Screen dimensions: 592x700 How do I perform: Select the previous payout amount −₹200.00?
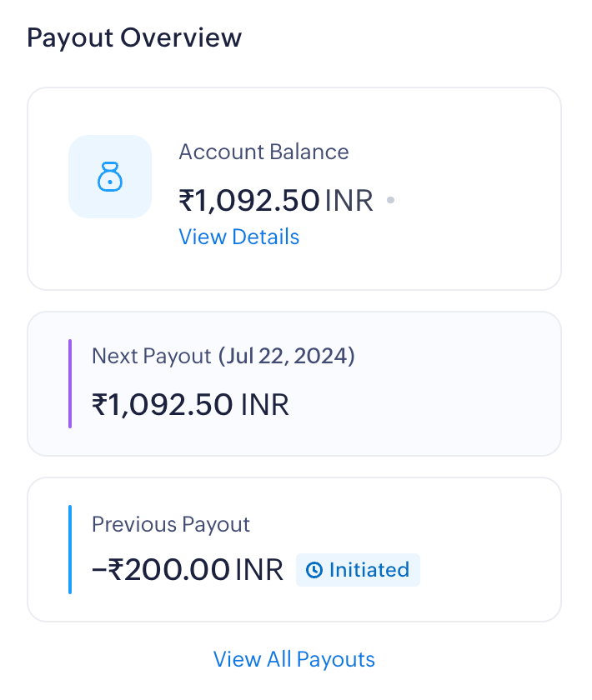click(161, 570)
